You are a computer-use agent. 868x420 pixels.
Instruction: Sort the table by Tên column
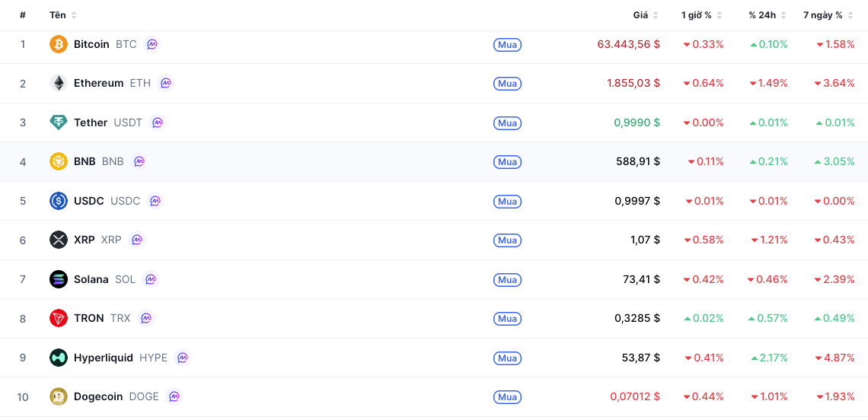[x=63, y=15]
